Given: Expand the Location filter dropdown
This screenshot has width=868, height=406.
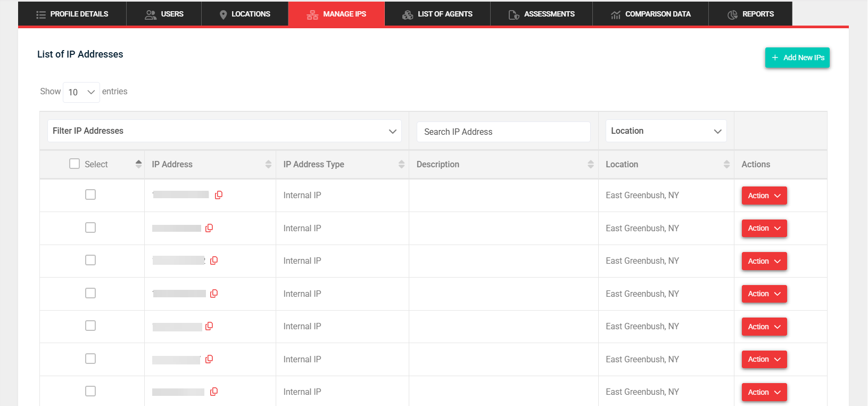Looking at the screenshot, I should click(666, 131).
